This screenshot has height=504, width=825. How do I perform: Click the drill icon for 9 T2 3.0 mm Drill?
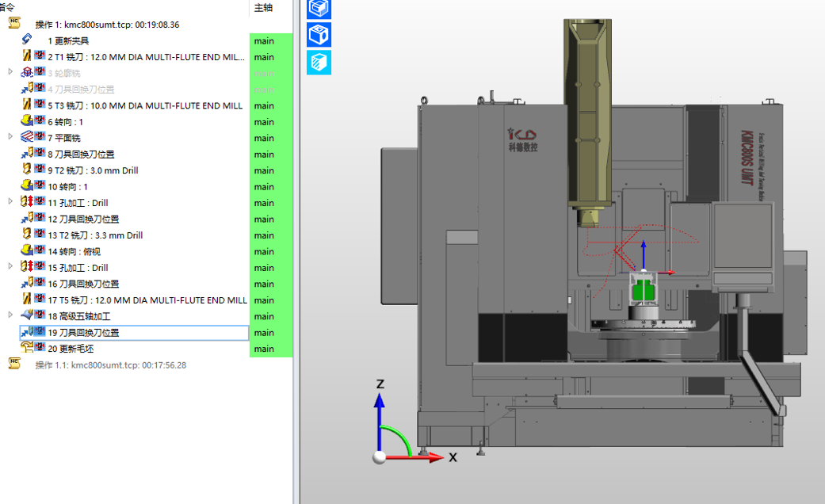pos(27,170)
